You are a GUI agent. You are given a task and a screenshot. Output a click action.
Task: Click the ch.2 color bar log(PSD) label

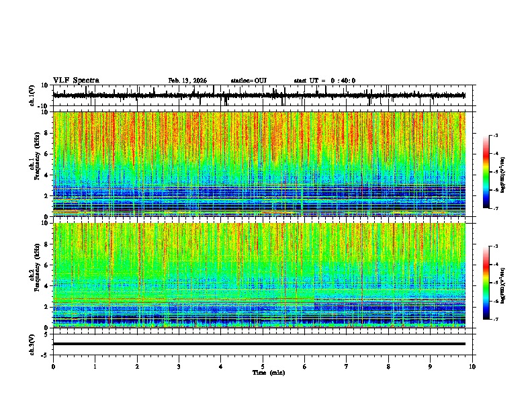(x=502, y=285)
